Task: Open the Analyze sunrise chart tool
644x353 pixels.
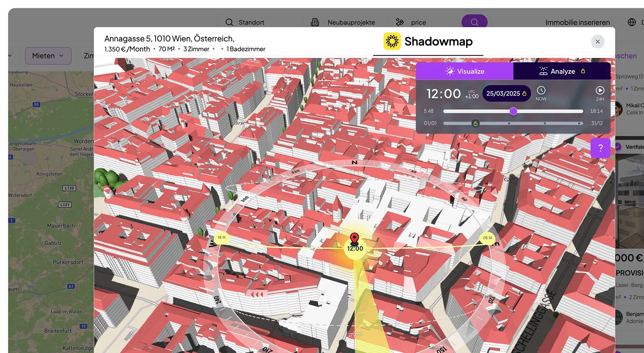Action: coord(543,71)
